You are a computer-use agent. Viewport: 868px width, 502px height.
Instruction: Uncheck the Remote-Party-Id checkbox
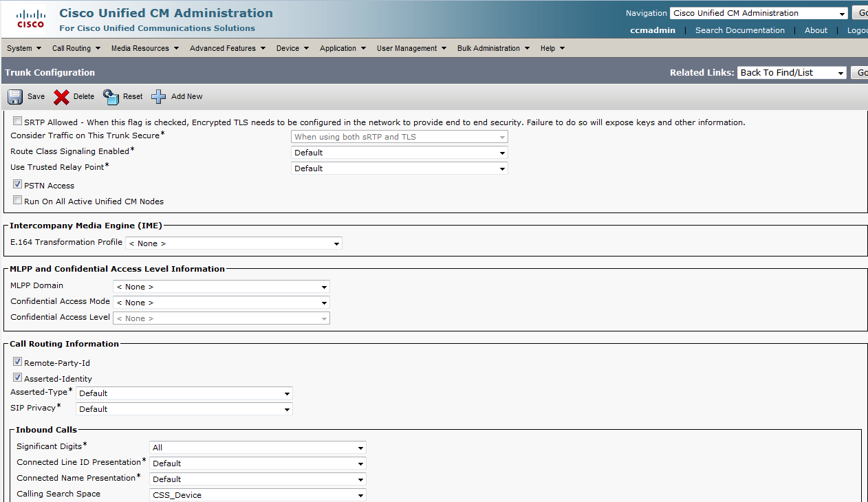coord(17,362)
